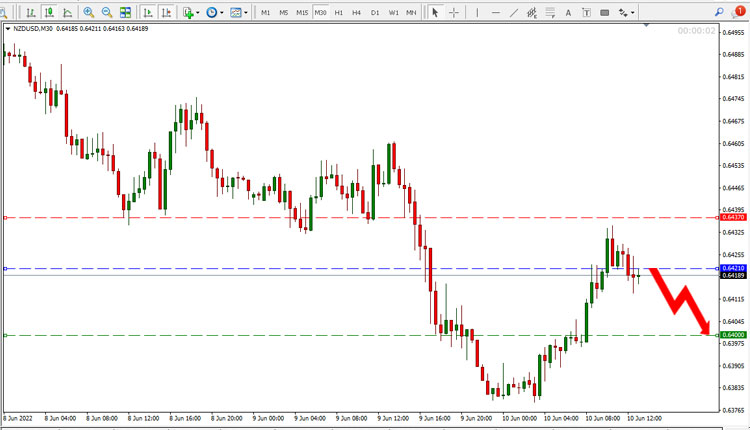Select the Crosshair tool
Screen dimensions: 750x430
click(453, 12)
